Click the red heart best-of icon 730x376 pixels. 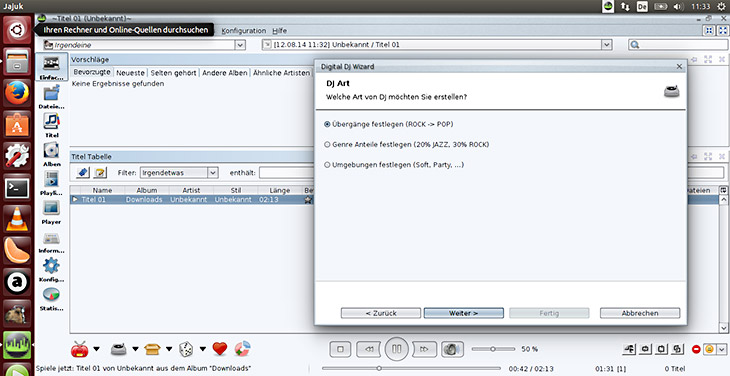(220, 349)
